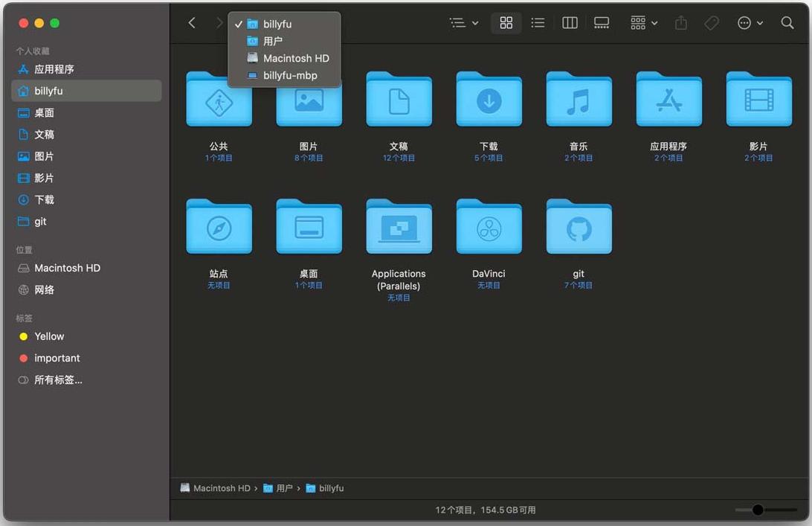
Task: Open the 音乐 music folder
Action: tap(579, 100)
